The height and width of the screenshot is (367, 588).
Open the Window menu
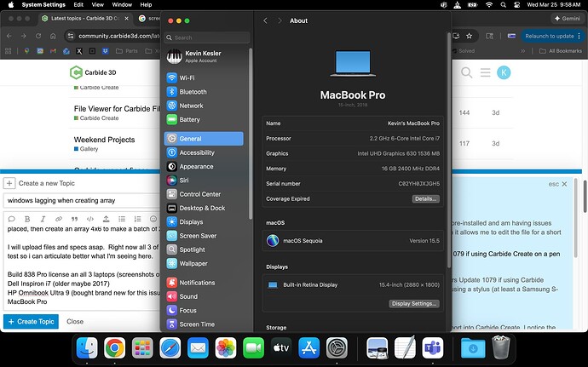pyautogui.click(x=122, y=5)
